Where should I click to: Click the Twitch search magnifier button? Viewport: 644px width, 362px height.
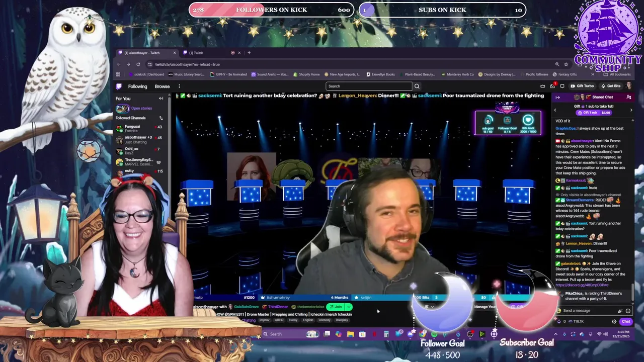click(x=417, y=86)
